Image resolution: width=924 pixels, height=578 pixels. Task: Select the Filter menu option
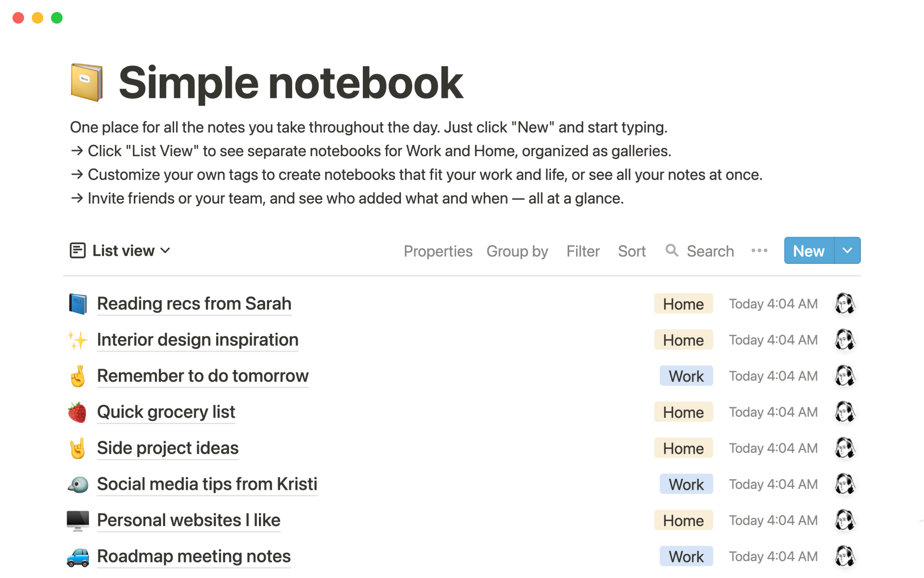pos(581,251)
